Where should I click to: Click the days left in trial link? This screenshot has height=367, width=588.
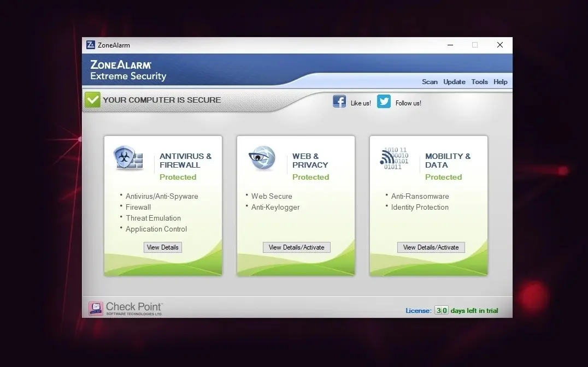pyautogui.click(x=474, y=310)
